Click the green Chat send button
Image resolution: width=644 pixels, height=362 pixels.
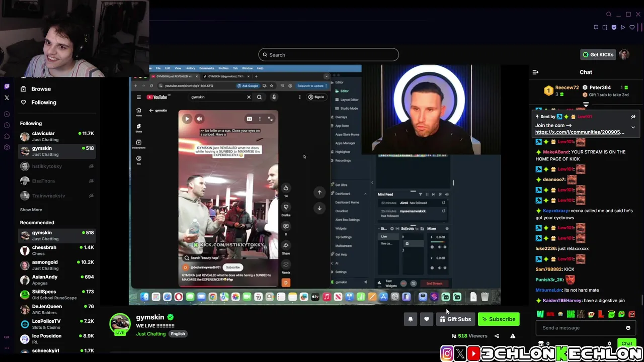coord(626,344)
